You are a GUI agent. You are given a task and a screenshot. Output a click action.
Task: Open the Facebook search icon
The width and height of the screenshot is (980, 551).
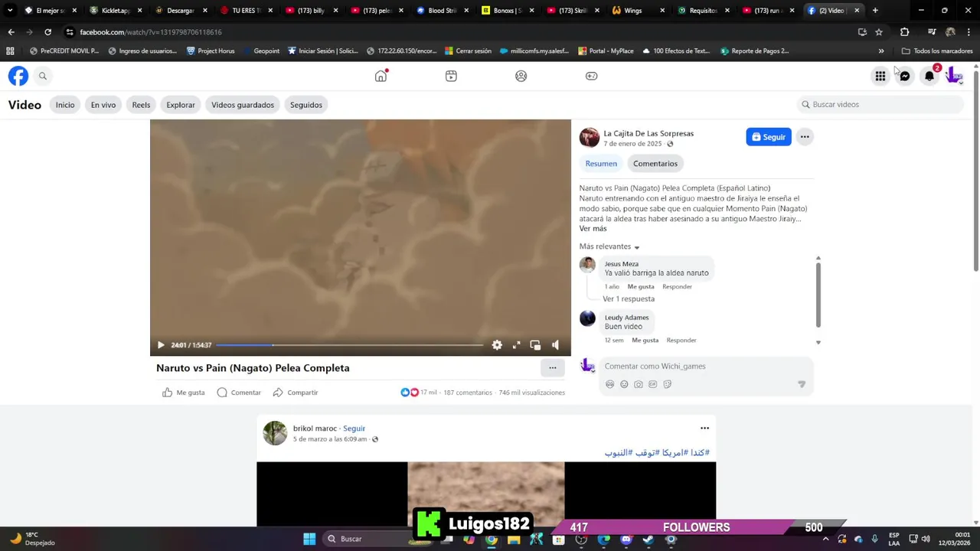click(x=43, y=76)
